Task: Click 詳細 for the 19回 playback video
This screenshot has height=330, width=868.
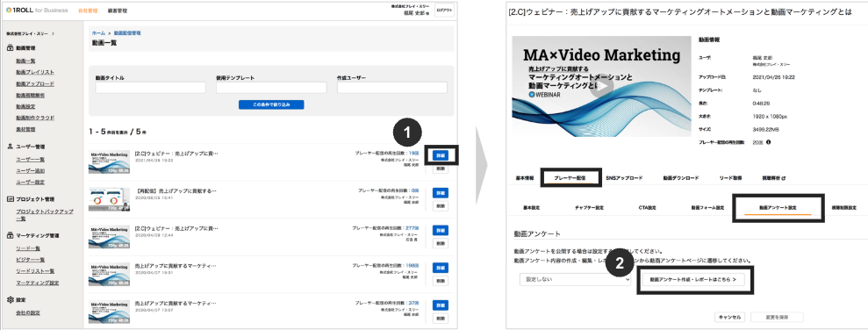Action: 441,155
